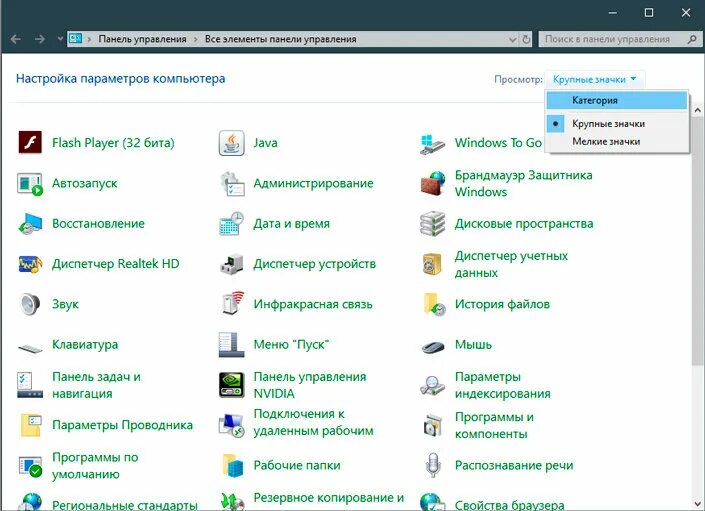
Task: Click the Дата и время calendar icon
Action: tap(232, 223)
